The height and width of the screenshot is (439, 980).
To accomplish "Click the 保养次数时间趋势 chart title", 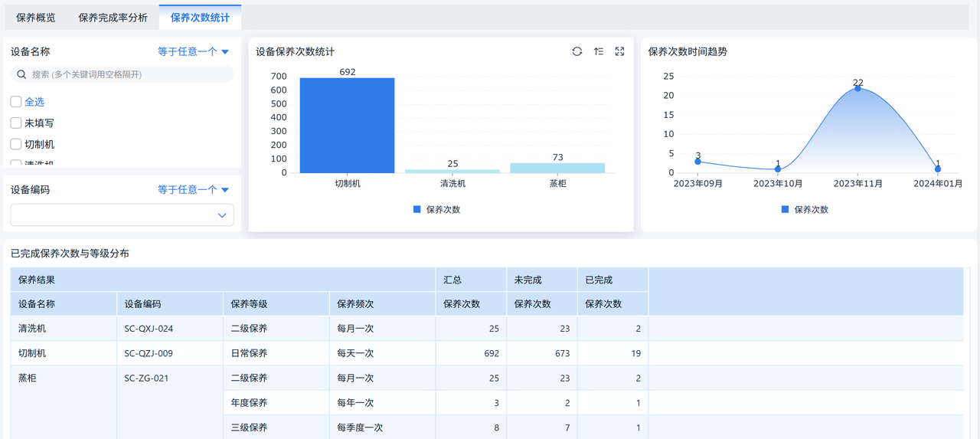I will click(688, 51).
